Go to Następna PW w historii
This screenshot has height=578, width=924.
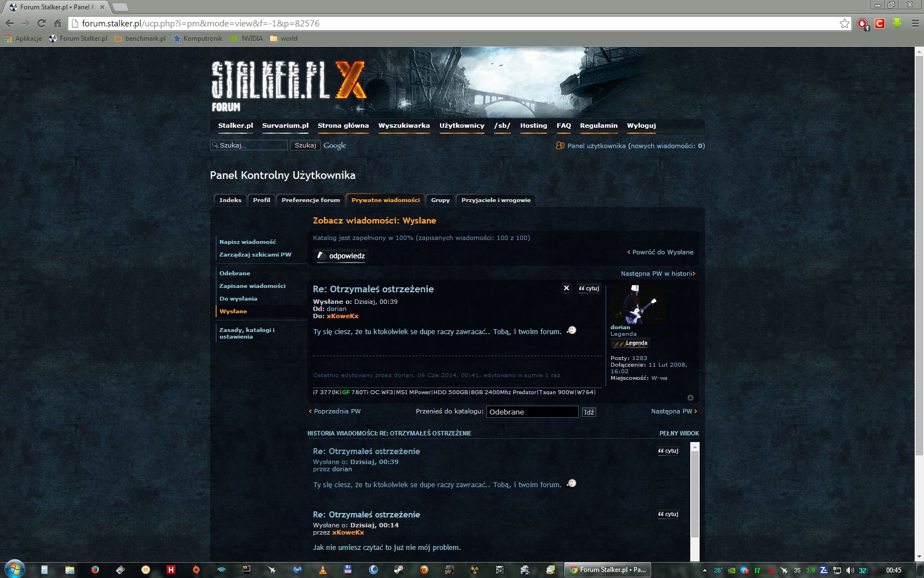(658, 274)
